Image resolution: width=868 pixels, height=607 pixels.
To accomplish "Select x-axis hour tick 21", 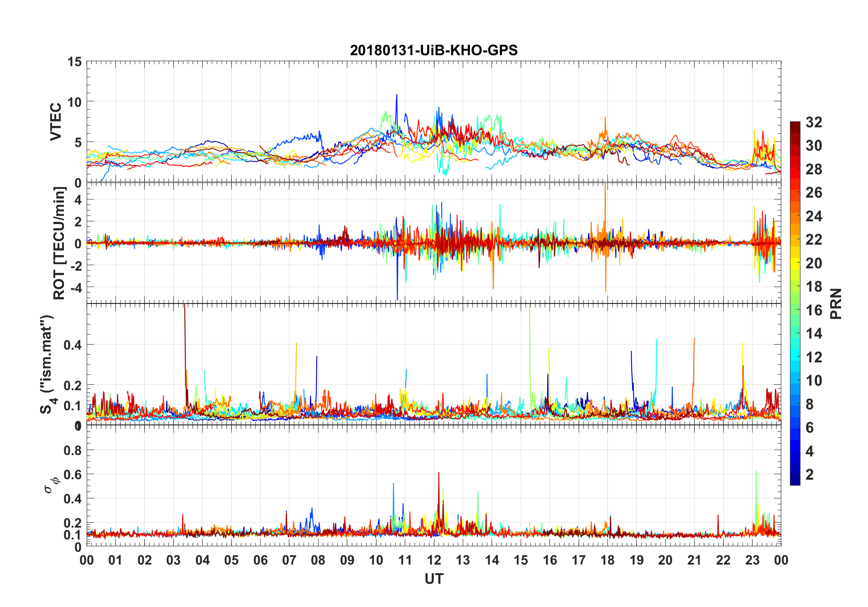I will pos(694,560).
